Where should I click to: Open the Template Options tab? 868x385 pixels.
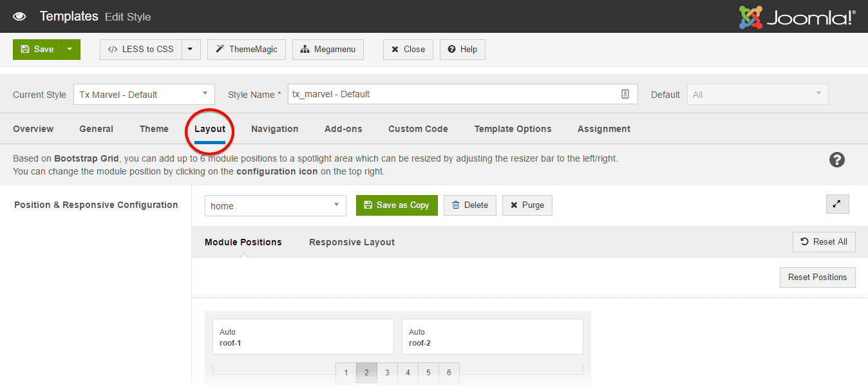(x=513, y=129)
